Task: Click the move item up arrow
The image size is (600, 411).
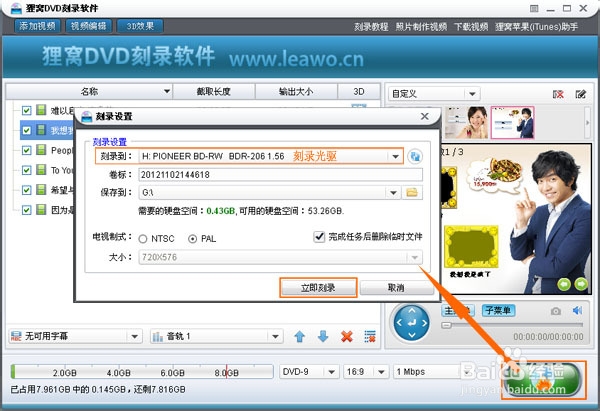Action: [300, 336]
